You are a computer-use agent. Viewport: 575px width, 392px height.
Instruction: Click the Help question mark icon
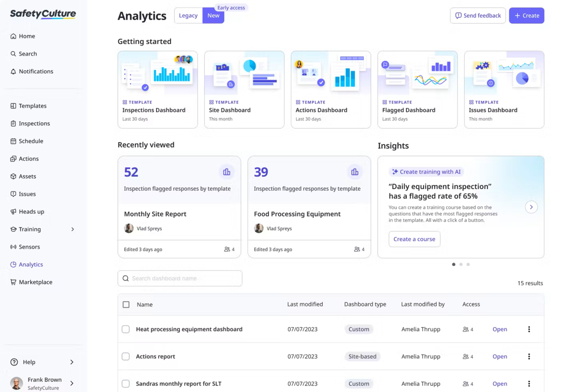tap(14, 362)
